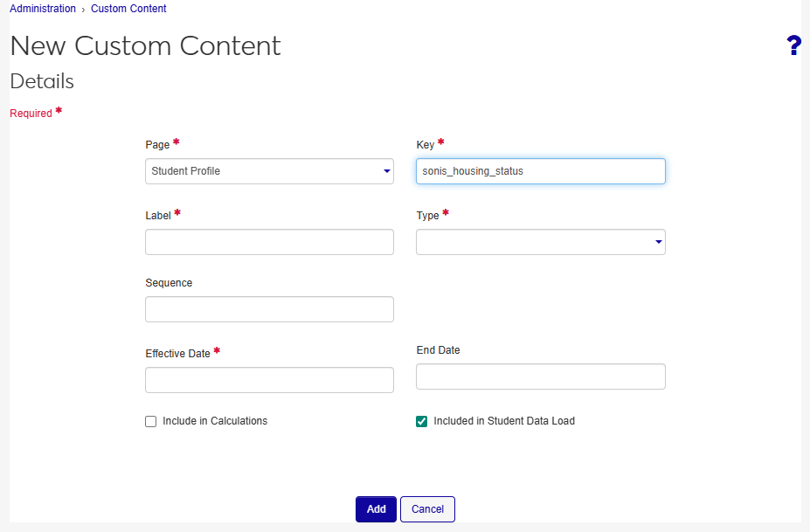Click the 'Included in Student Data Load' label text
This screenshot has height=532, width=810.
(x=504, y=421)
